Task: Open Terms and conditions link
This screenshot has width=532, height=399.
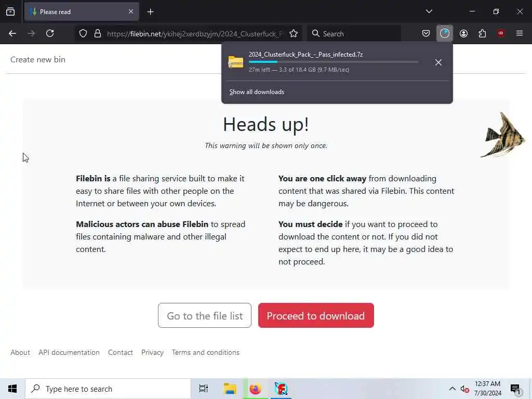Action: click(x=206, y=353)
